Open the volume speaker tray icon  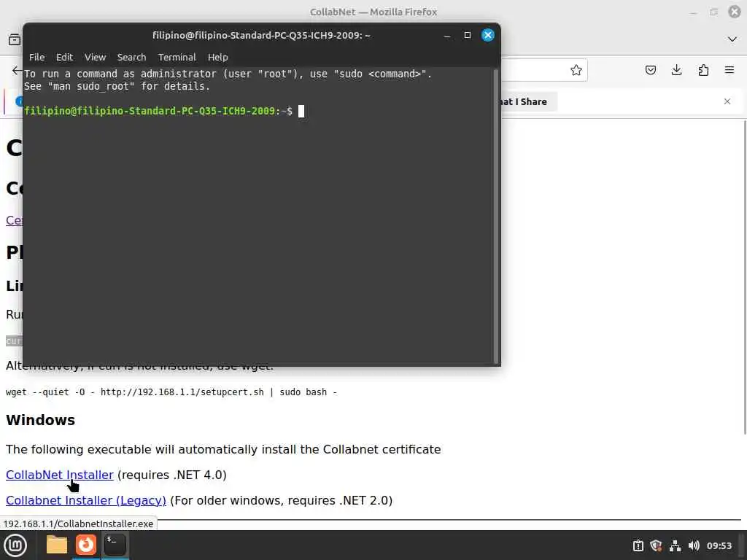pyautogui.click(x=694, y=545)
